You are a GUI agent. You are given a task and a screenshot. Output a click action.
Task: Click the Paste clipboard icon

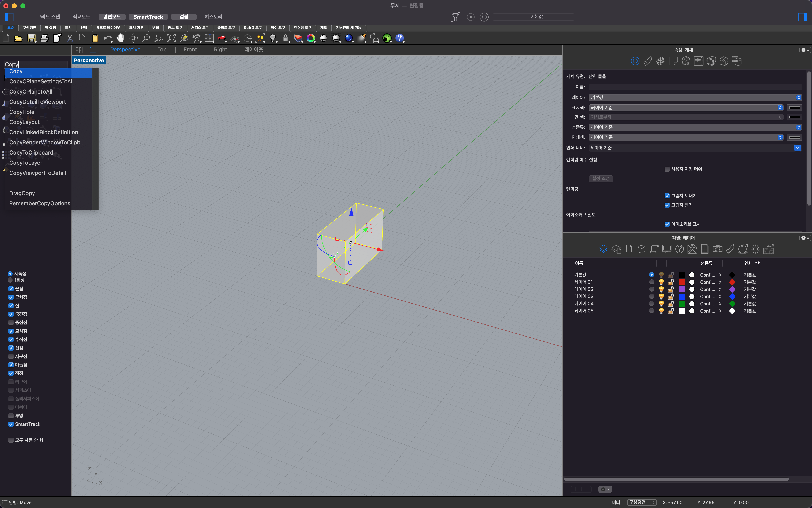tap(95, 38)
